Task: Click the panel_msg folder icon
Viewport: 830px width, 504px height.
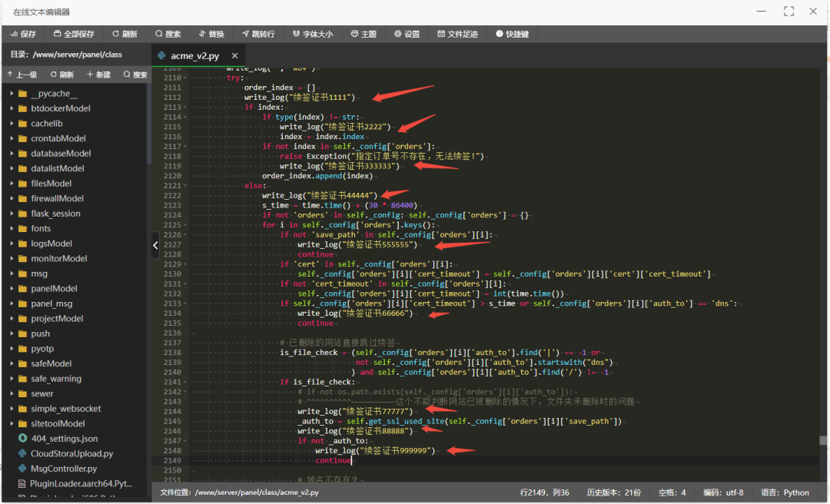Action: [22, 303]
